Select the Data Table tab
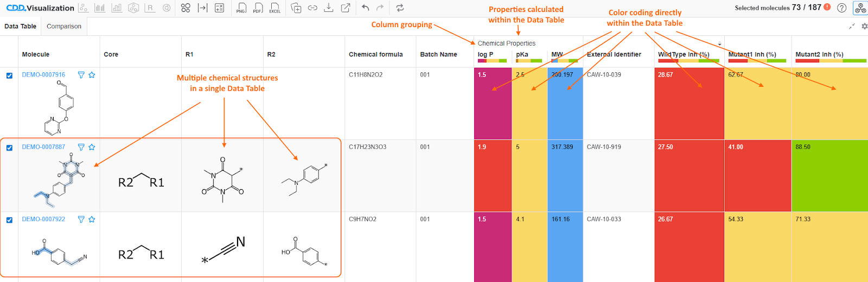868x282 pixels. click(21, 26)
